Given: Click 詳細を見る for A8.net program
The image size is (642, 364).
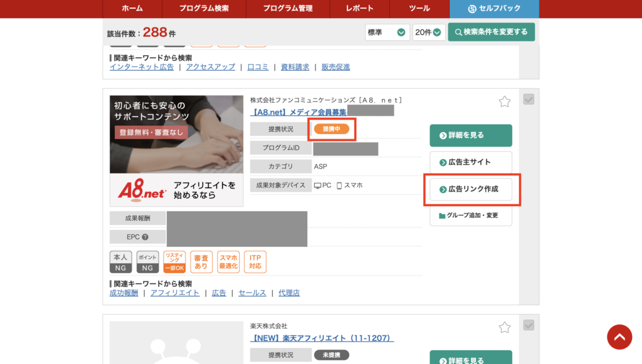Looking at the screenshot, I should (x=471, y=135).
